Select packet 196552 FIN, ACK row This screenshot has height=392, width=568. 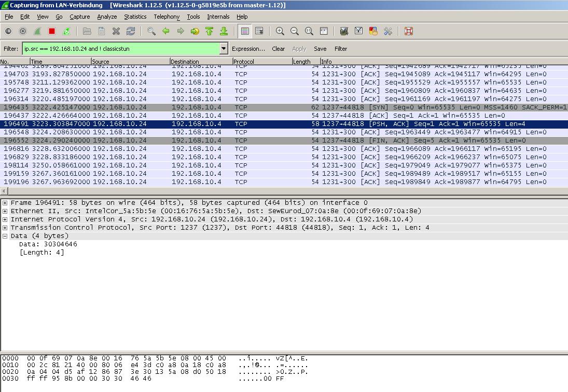[x=284, y=141]
